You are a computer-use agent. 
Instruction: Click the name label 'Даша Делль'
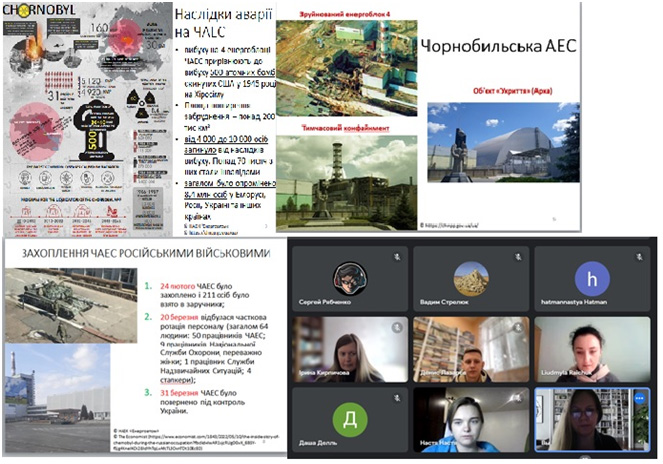[318, 443]
